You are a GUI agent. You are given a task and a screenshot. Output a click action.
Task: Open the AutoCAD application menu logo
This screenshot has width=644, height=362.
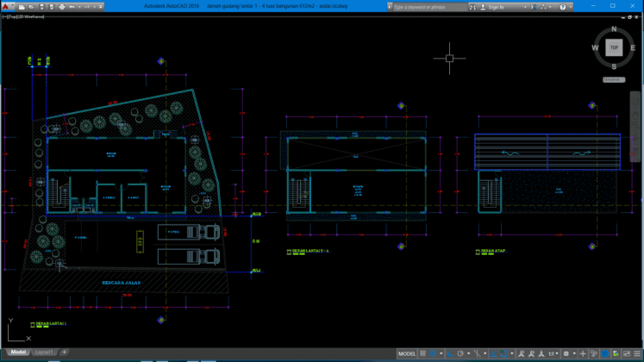7,7
